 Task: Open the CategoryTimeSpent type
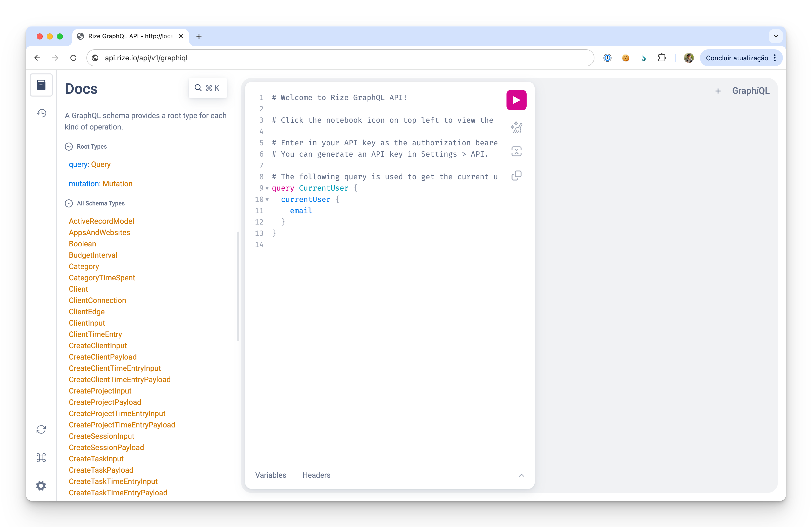(102, 278)
